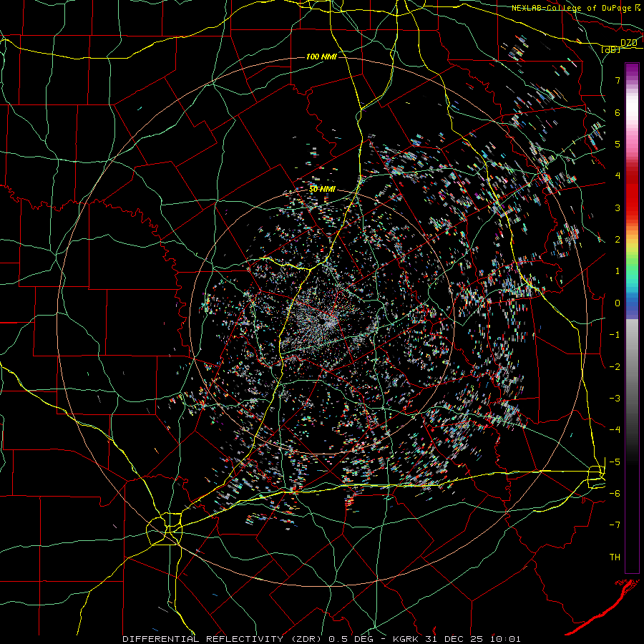Image resolution: width=644 pixels, height=644 pixels.
Task: Click scale value 5 on legend
Action: 618,144
